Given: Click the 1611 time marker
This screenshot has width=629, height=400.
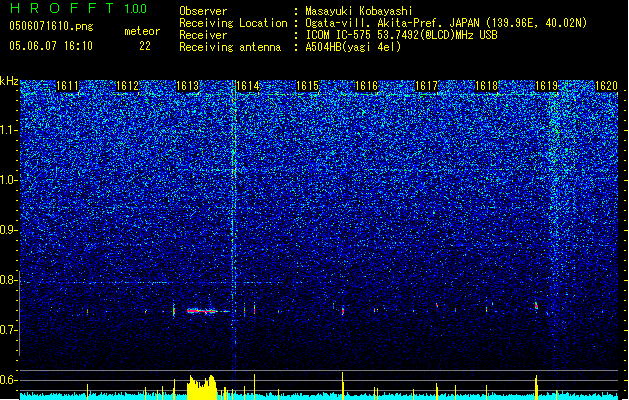Looking at the screenshot, I should pyautogui.click(x=67, y=86).
